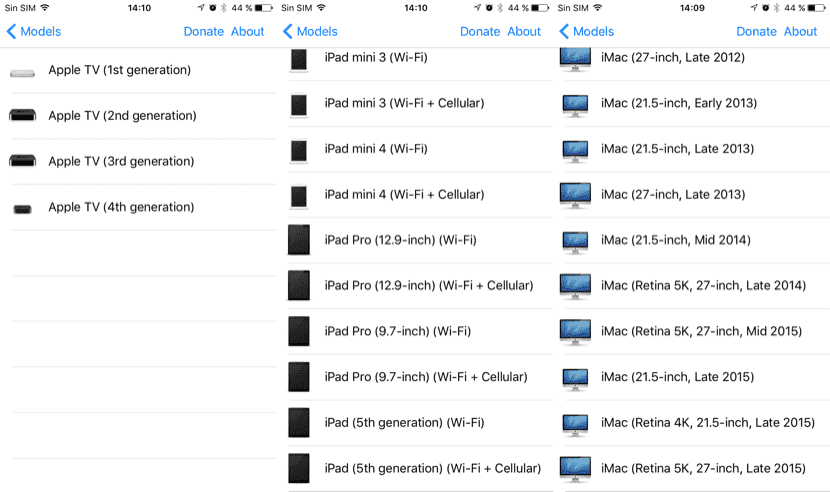Tap the iPad Pro 9.7-inch (Wi-Fi + Cellular) icon
Screen dimensions: 830x492
(299, 377)
